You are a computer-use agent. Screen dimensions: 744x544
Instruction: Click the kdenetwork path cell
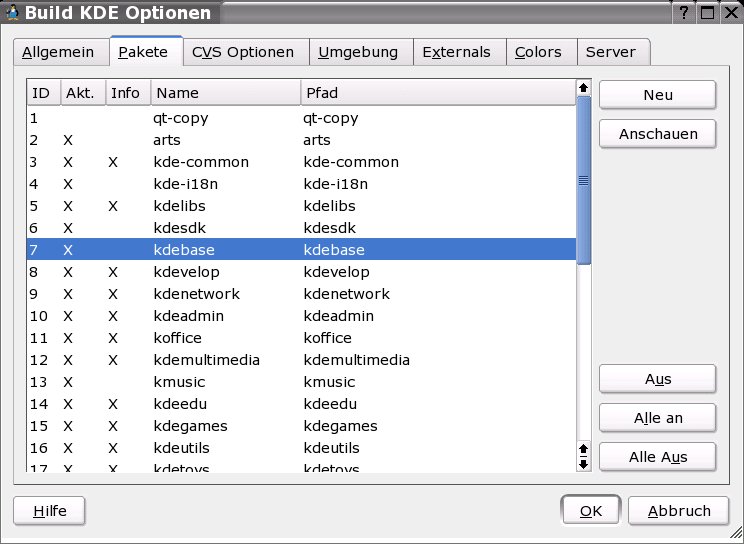click(346, 294)
